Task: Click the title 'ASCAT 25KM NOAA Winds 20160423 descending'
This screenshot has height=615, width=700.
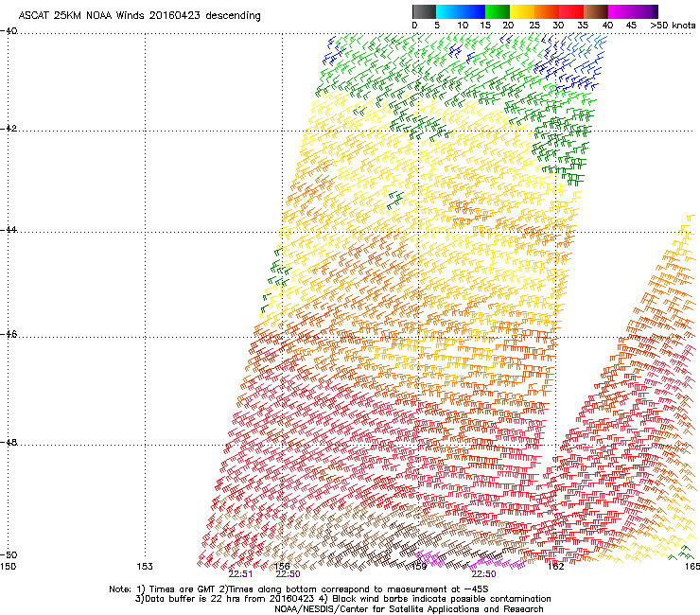Action: click(139, 16)
